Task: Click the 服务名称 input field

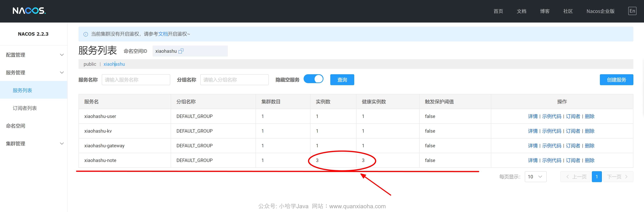Action: point(136,80)
